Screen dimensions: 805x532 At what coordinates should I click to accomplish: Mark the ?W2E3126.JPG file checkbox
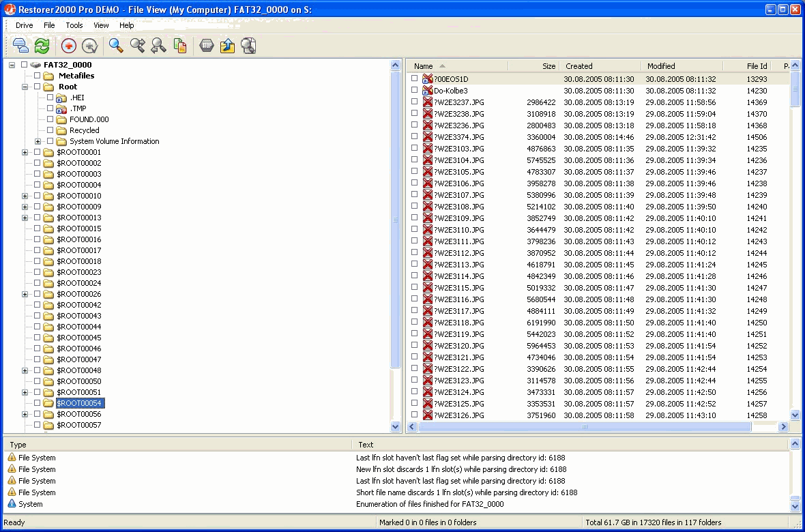point(414,415)
